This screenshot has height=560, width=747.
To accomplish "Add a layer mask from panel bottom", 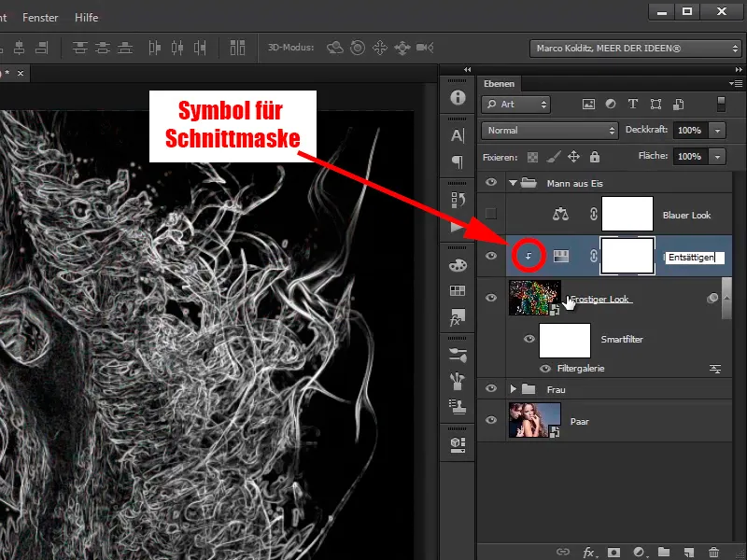I will (613, 552).
